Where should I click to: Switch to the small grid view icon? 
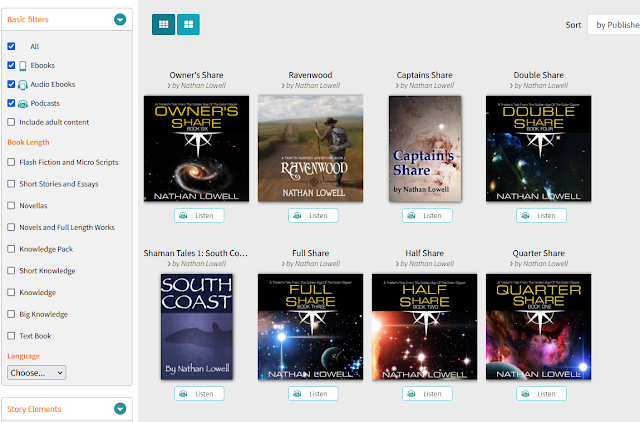tap(163, 24)
